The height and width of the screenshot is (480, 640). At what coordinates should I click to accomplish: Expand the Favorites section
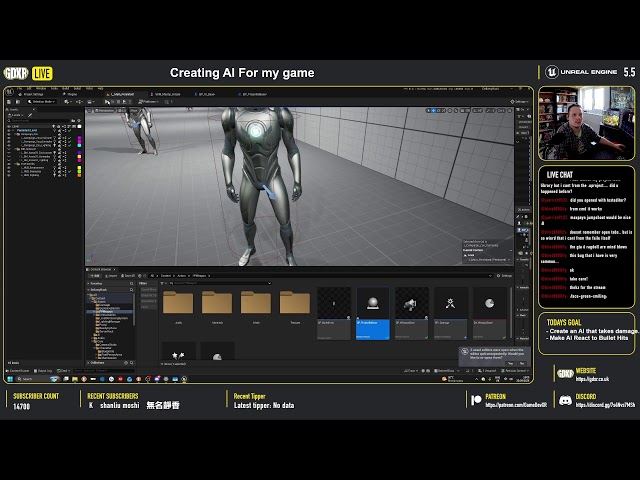pyautogui.click(x=89, y=283)
